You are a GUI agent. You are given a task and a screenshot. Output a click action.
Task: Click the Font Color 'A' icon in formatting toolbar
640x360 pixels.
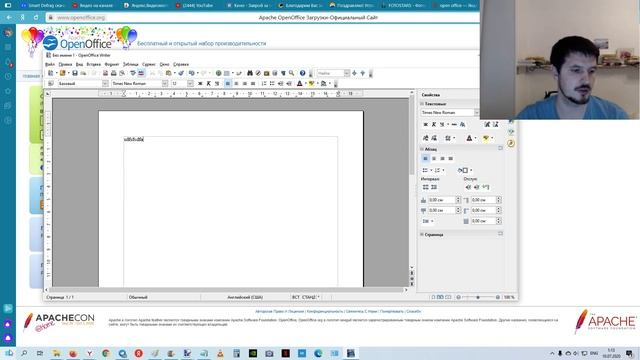[x=300, y=83]
